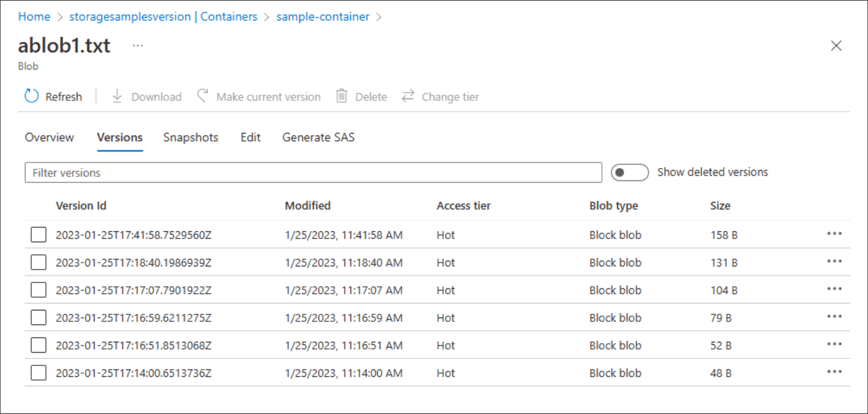Select the Versions tab
This screenshot has height=414, width=868.
click(x=119, y=137)
